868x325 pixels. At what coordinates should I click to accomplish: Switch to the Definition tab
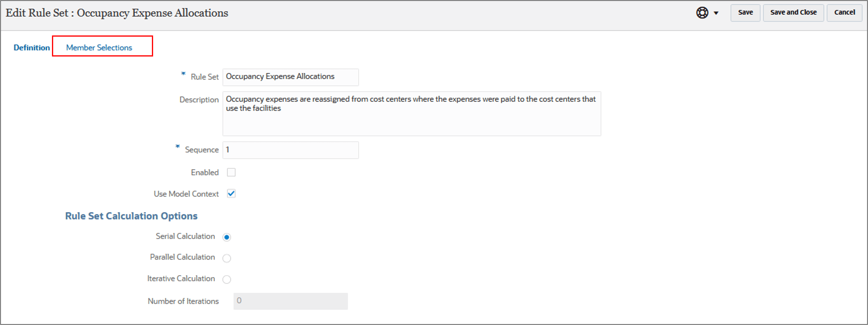click(x=31, y=47)
